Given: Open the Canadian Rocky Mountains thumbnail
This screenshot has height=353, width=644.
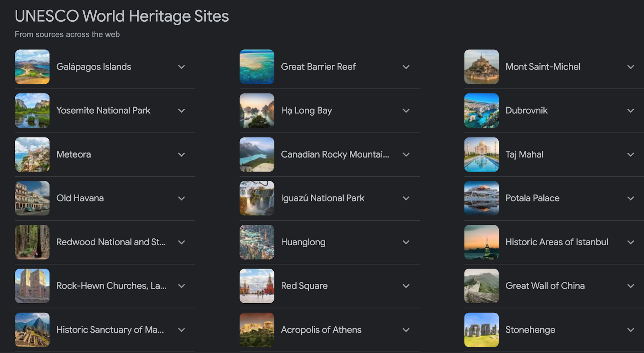Looking at the screenshot, I should pos(257,154).
